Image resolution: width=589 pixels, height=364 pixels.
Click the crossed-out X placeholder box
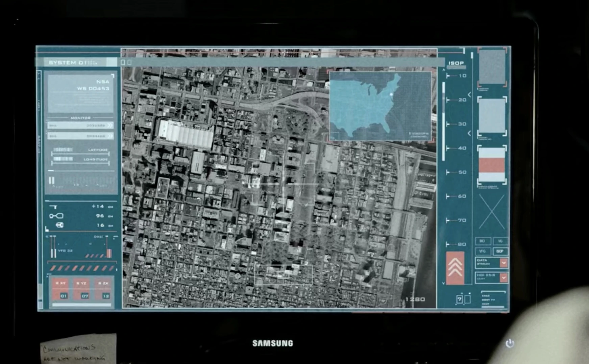492,212
